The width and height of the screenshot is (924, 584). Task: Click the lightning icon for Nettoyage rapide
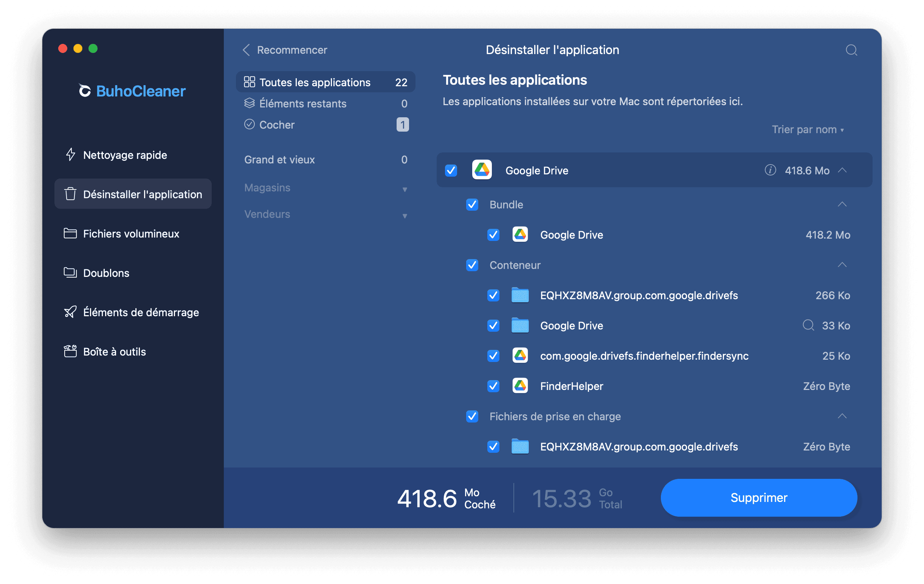tap(70, 155)
